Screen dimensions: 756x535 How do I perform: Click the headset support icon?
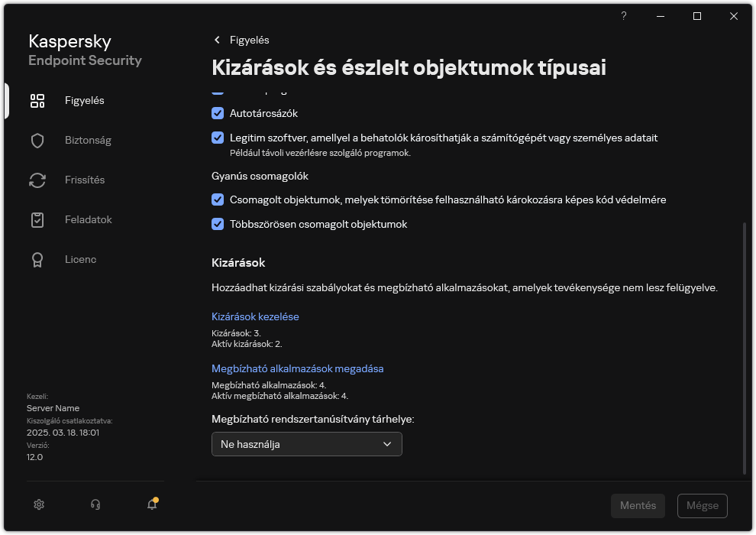tap(95, 504)
